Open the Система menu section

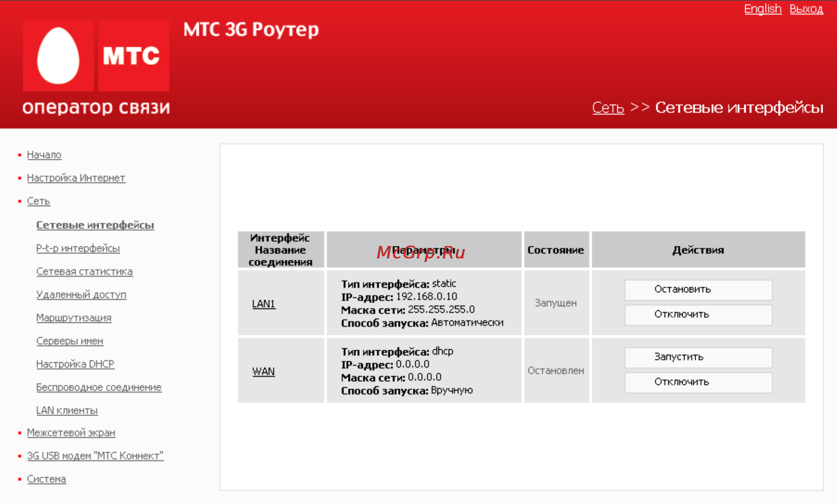pos(47,479)
